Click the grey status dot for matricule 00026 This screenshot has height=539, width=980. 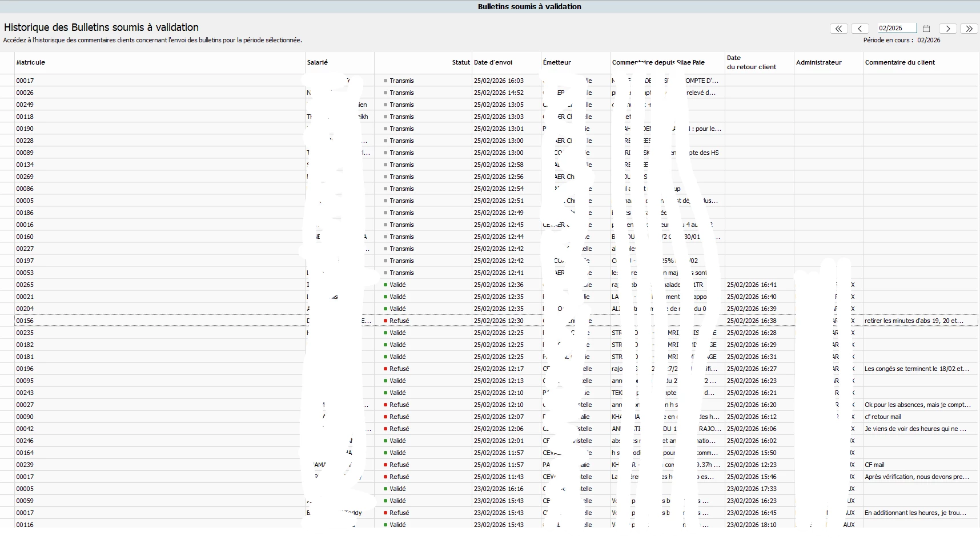[385, 93]
